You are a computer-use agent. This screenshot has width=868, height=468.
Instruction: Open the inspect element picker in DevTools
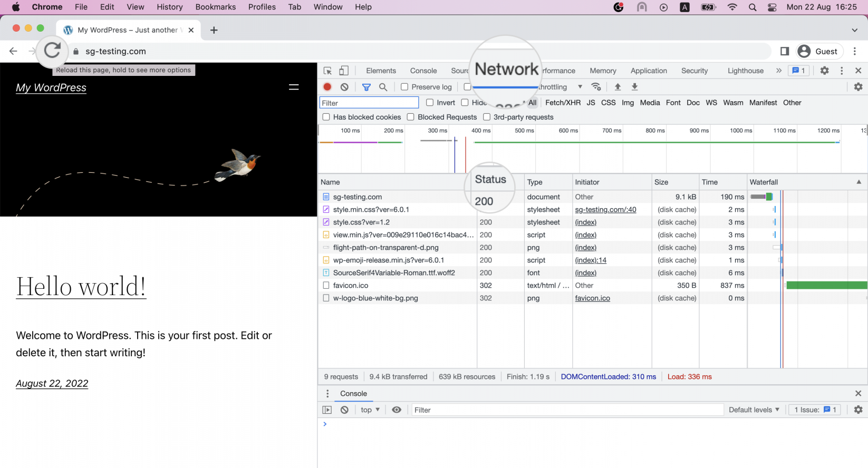(327, 71)
